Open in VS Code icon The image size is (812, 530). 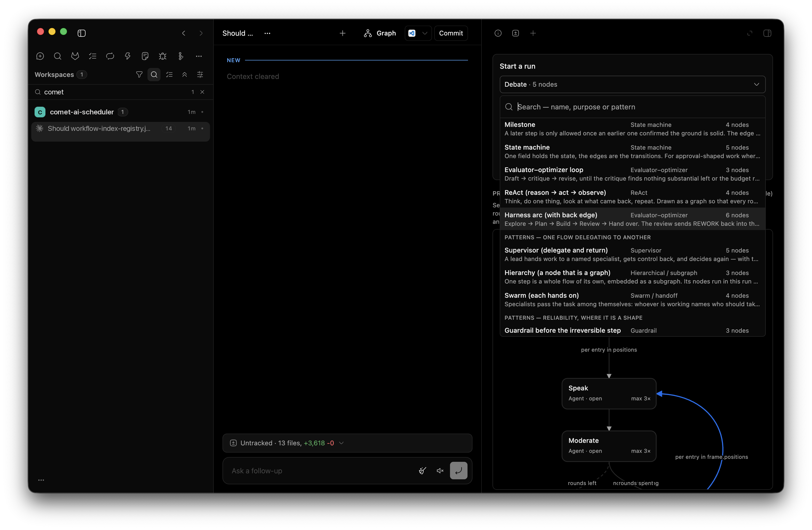(412, 33)
